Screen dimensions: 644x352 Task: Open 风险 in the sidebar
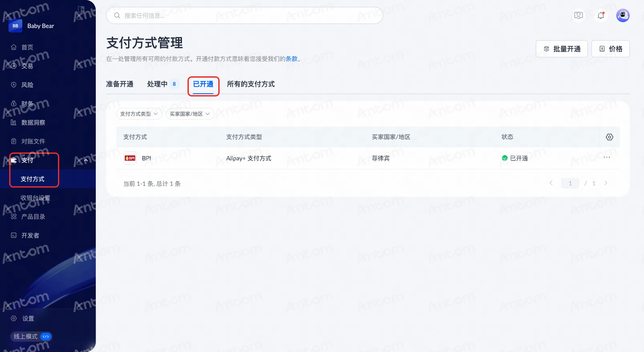[x=27, y=85]
